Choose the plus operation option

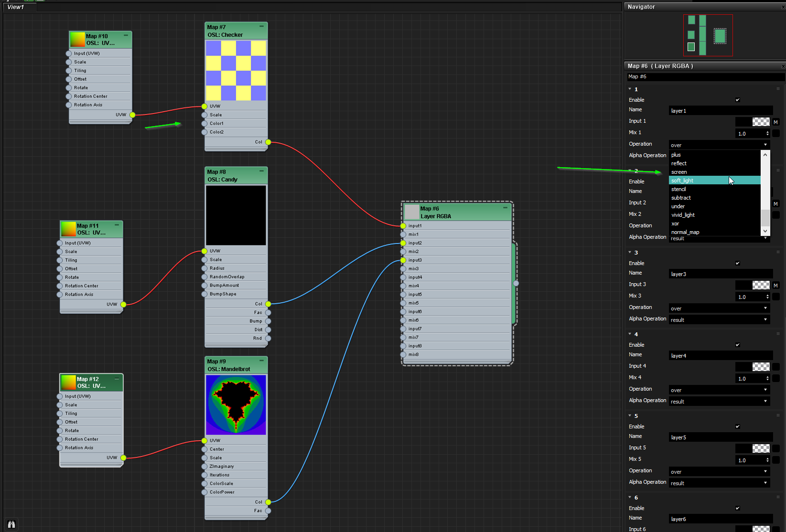(x=715, y=154)
